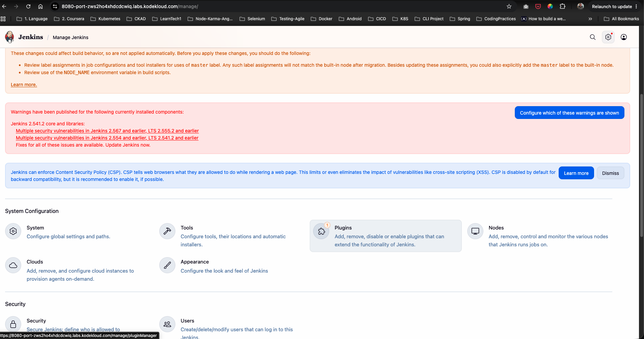Open the Users people icon

167,324
